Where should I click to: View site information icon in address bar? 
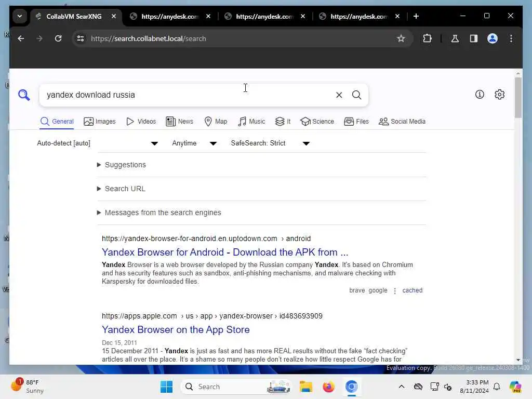click(x=81, y=38)
